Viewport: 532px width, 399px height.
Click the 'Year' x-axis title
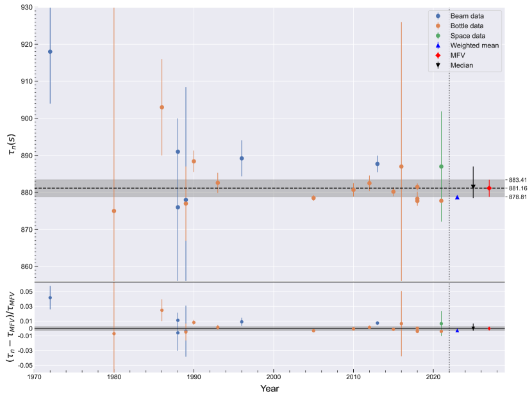coord(269,389)
